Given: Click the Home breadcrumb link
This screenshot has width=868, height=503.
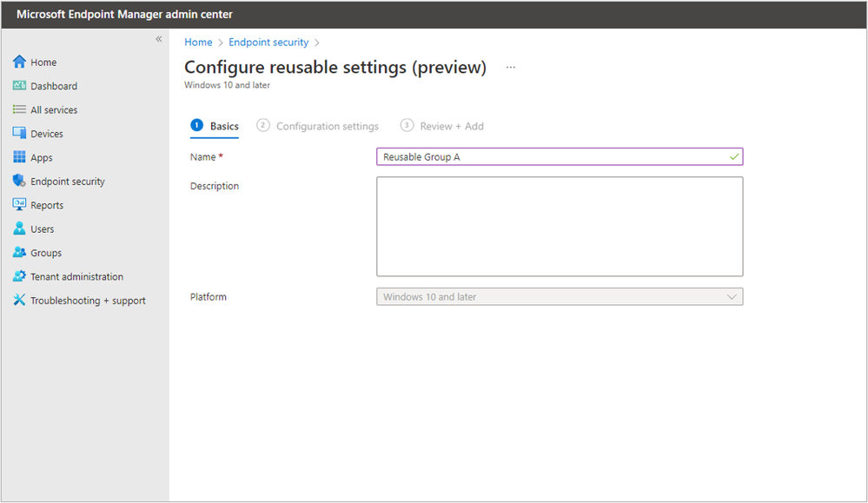Looking at the screenshot, I should point(198,42).
